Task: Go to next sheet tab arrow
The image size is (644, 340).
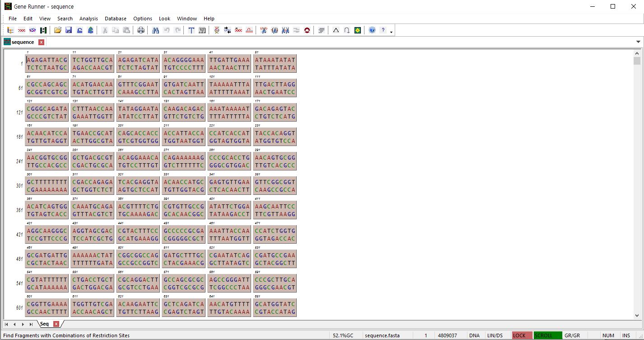Action: (23, 324)
